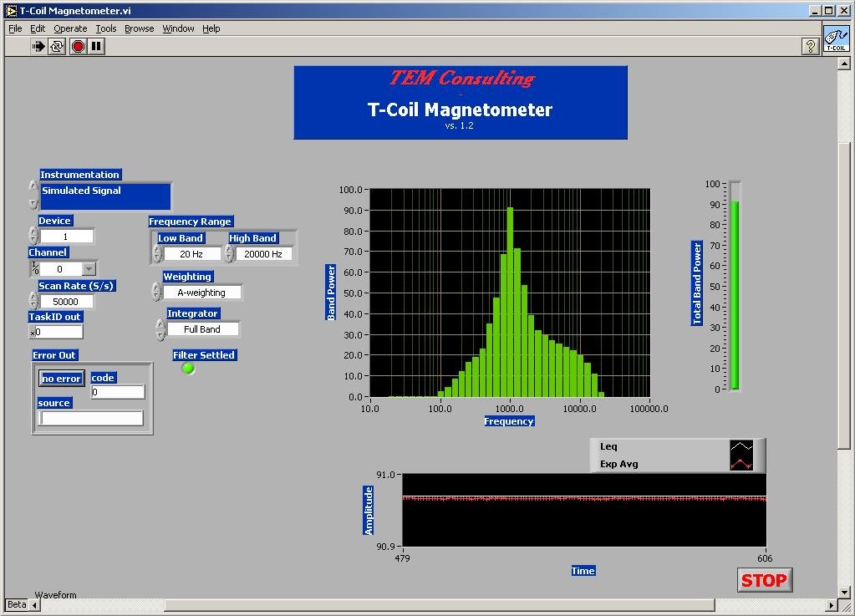Click the Total Band Power label

(x=696, y=283)
